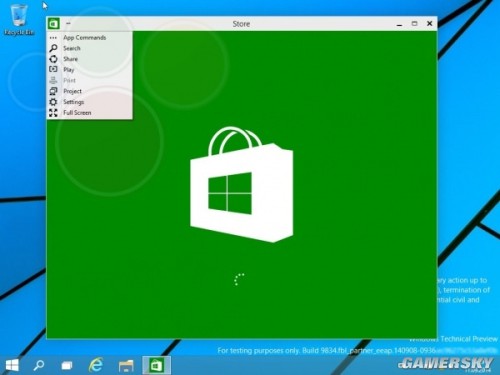Select App Commands menu entry
The image size is (500, 375).
point(89,38)
